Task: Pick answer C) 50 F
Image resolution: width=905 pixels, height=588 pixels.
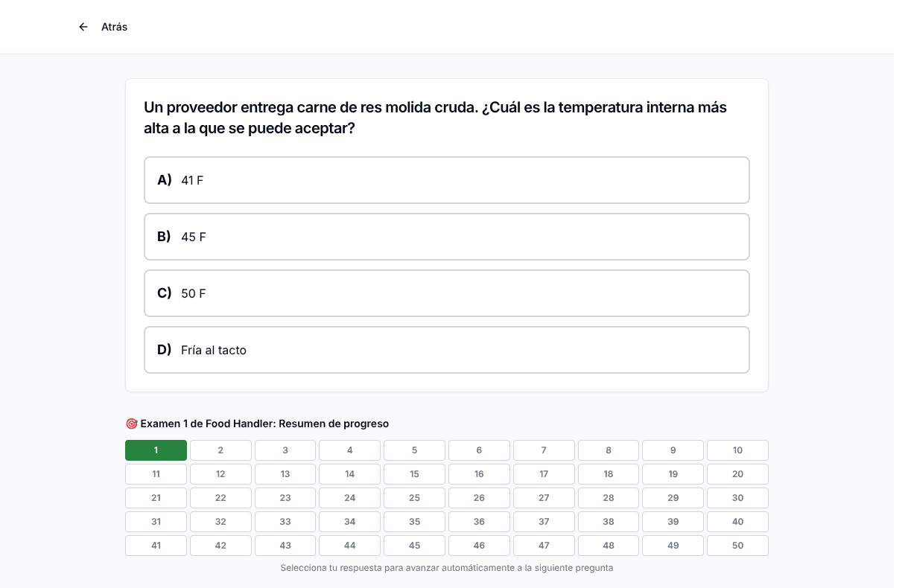Action: pyautogui.click(x=447, y=293)
